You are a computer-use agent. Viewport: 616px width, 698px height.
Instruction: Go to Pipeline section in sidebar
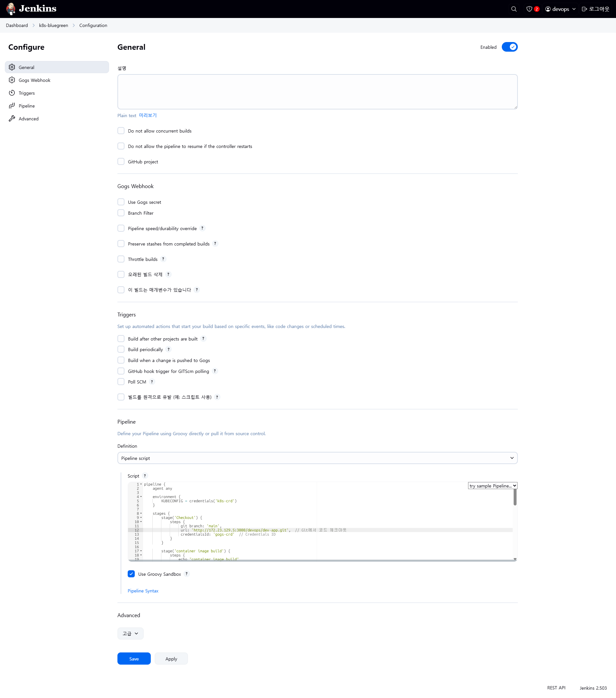coord(27,106)
